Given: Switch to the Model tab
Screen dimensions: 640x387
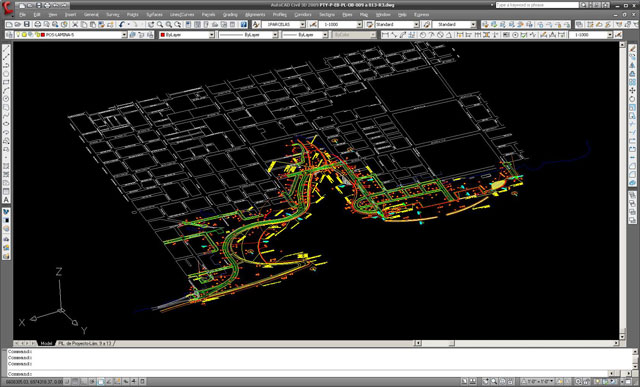Looking at the screenshot, I should coord(46,344).
